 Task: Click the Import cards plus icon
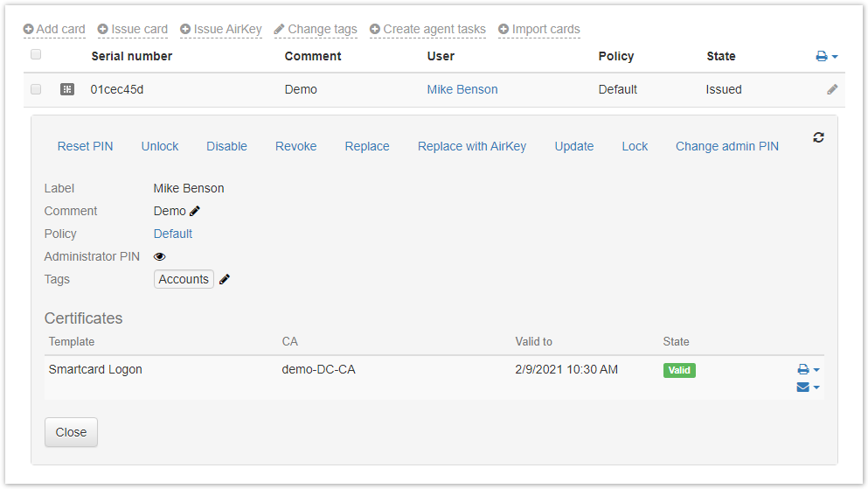point(503,29)
